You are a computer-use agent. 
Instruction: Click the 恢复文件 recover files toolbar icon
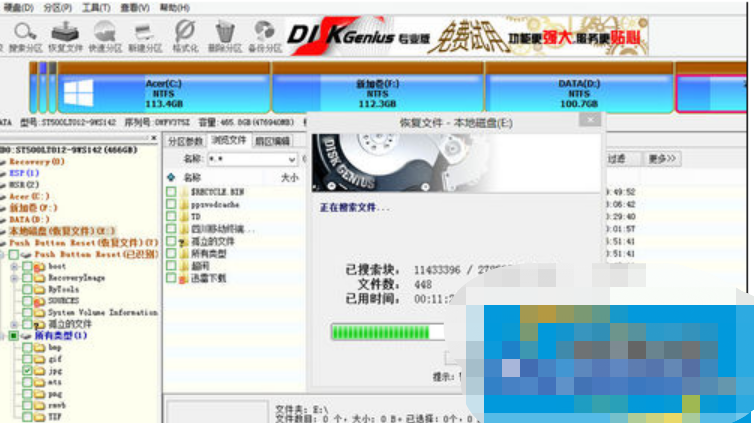[65, 36]
